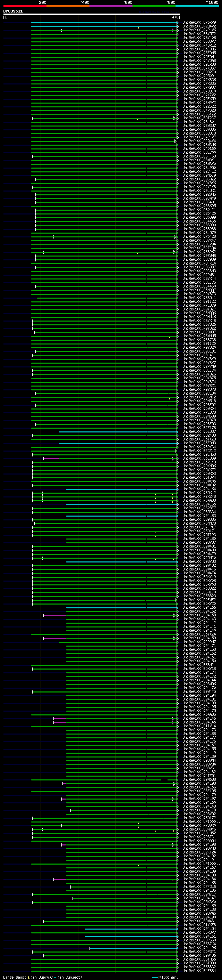222x980 pixels.
Task: Click the UniRef100_Q94L64 hit label
Action: pos(199,489)
